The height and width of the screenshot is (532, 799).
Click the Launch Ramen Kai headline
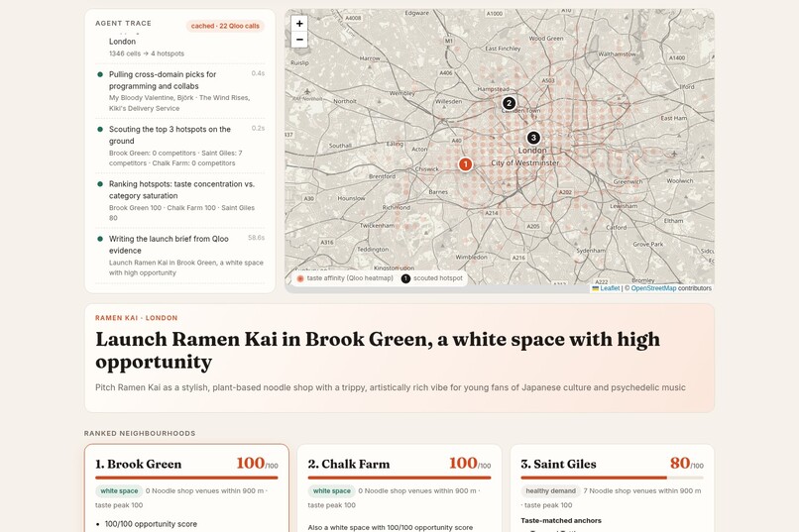point(378,351)
